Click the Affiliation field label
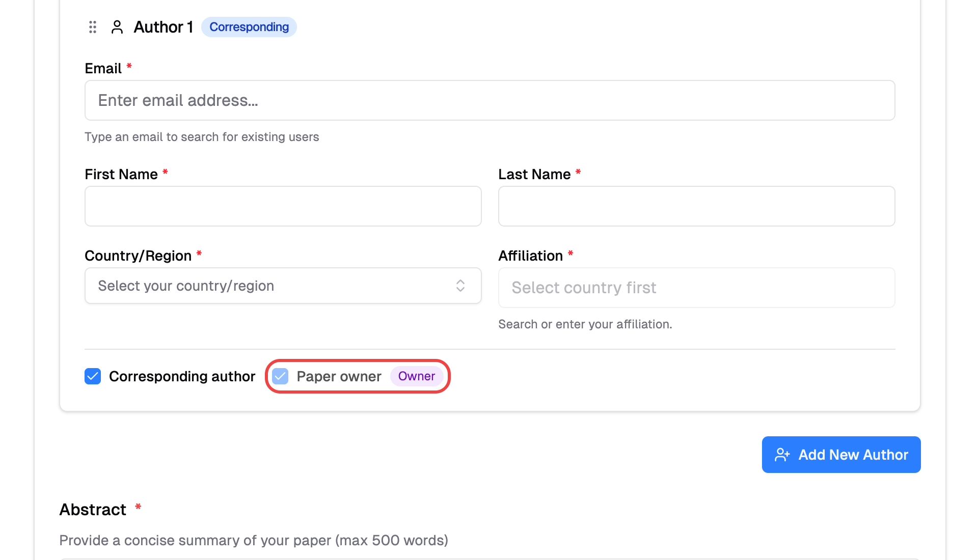Image resolution: width=978 pixels, height=560 pixels. (x=530, y=256)
